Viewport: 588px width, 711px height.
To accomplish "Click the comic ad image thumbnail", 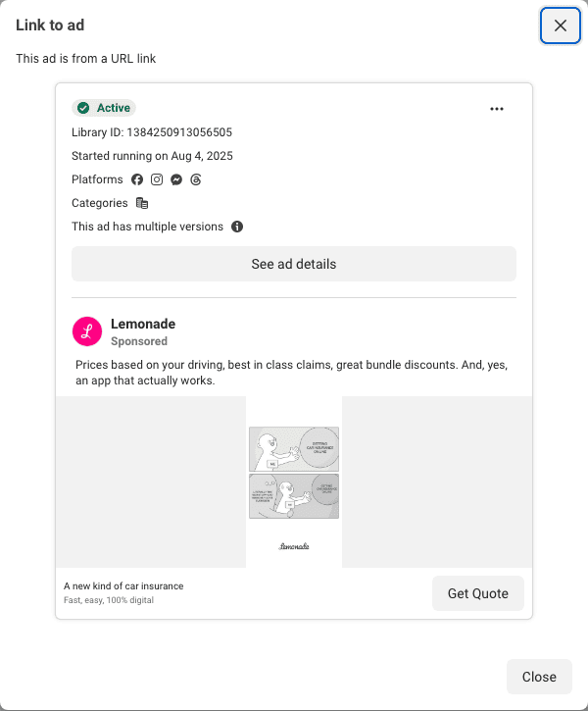I will (294, 482).
